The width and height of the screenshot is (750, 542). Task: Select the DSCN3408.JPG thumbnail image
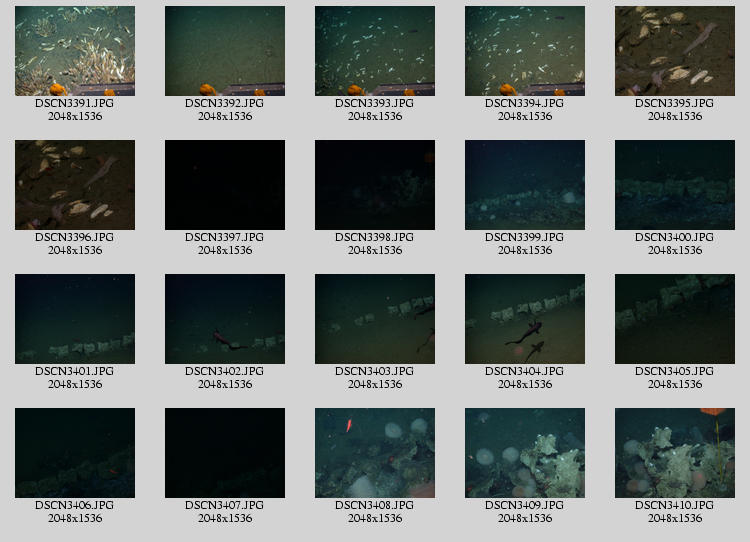[x=375, y=453]
